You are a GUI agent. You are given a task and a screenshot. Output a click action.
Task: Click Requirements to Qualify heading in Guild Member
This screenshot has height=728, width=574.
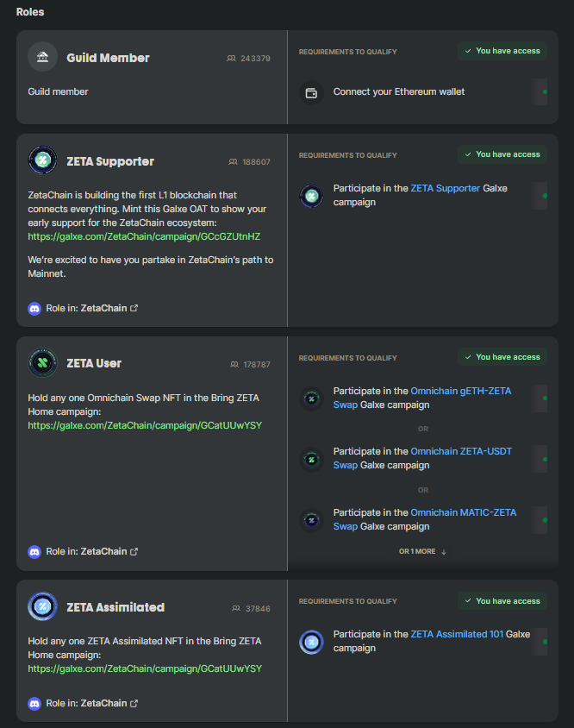click(347, 52)
